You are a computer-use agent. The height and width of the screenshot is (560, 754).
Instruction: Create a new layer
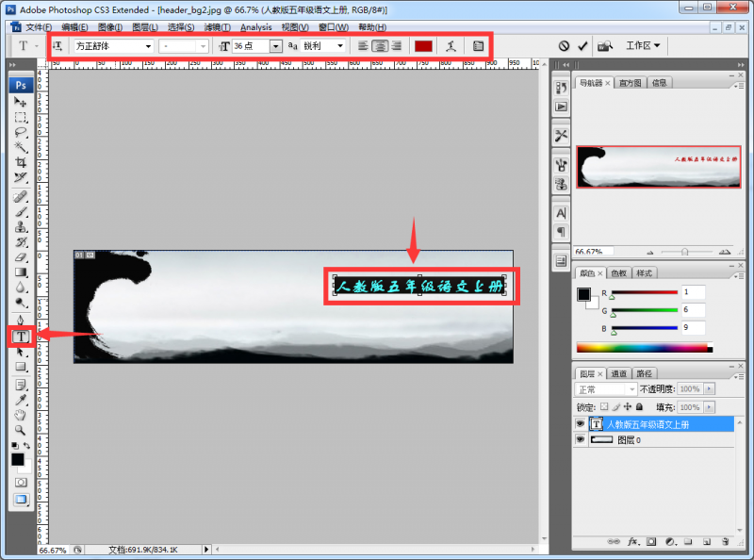point(706,542)
